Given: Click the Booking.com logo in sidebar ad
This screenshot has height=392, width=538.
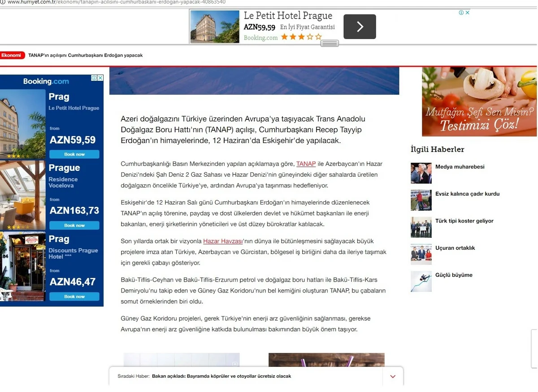Looking at the screenshot, I should tap(46, 82).
